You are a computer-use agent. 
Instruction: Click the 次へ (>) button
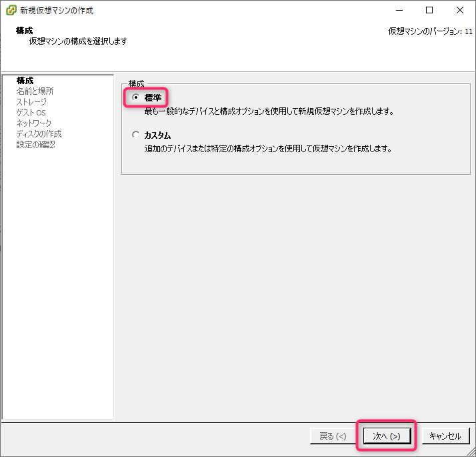click(x=387, y=436)
